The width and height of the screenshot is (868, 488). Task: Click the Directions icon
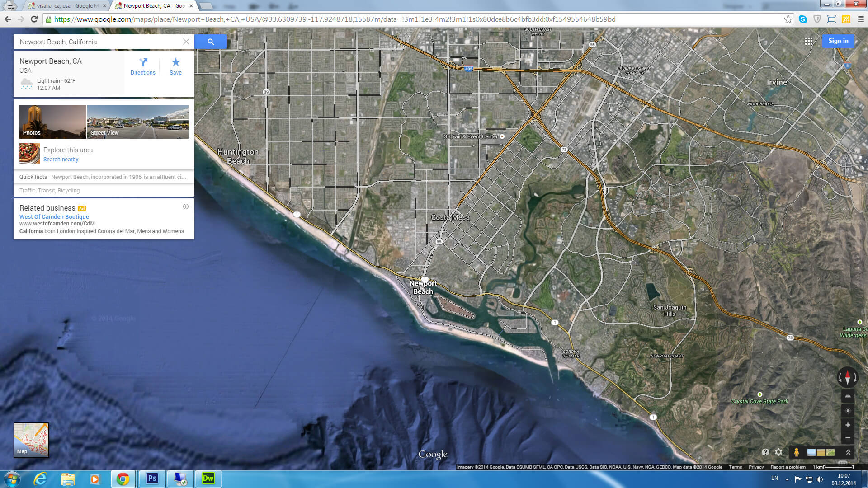(x=143, y=63)
